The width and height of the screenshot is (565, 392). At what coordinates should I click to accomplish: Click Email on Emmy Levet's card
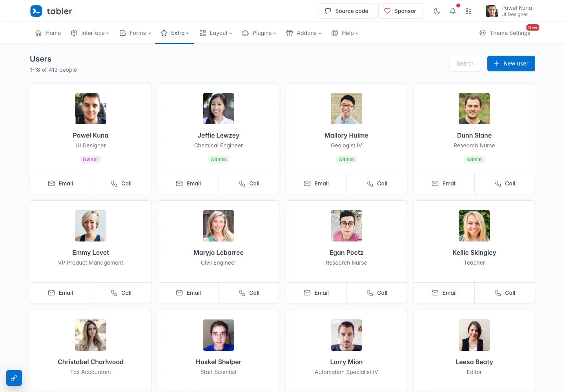click(60, 293)
